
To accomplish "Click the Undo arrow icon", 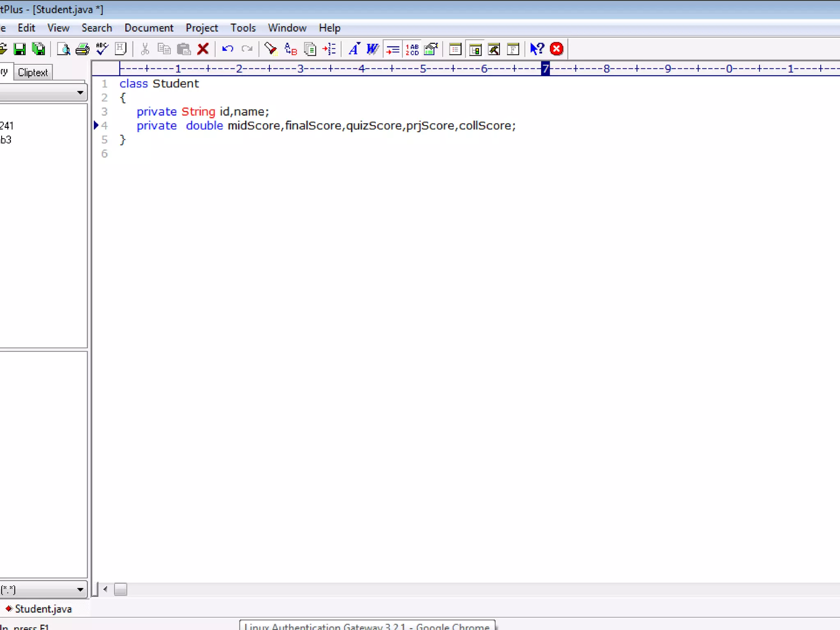I will tap(228, 49).
